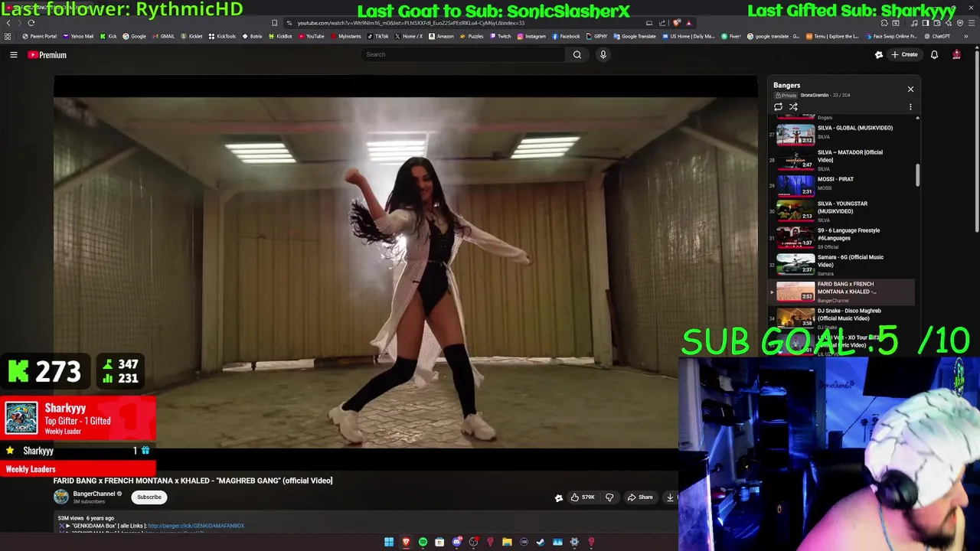Open KickTools bookmark

pyautogui.click(x=222, y=36)
